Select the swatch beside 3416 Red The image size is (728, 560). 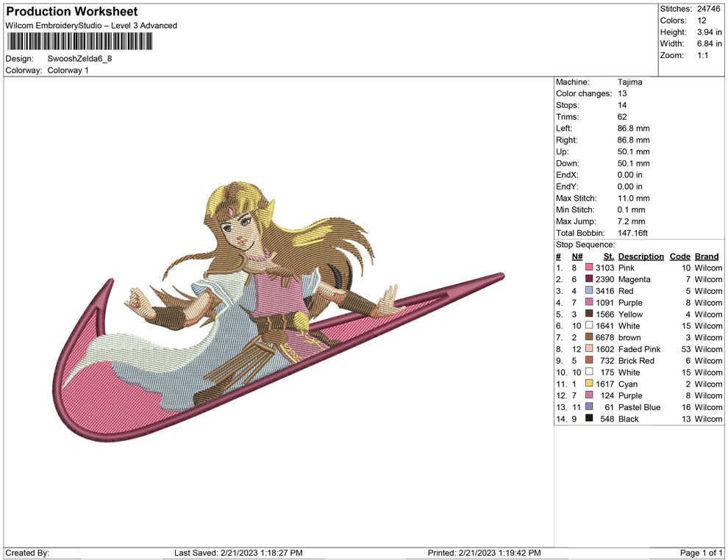pyautogui.click(x=589, y=290)
